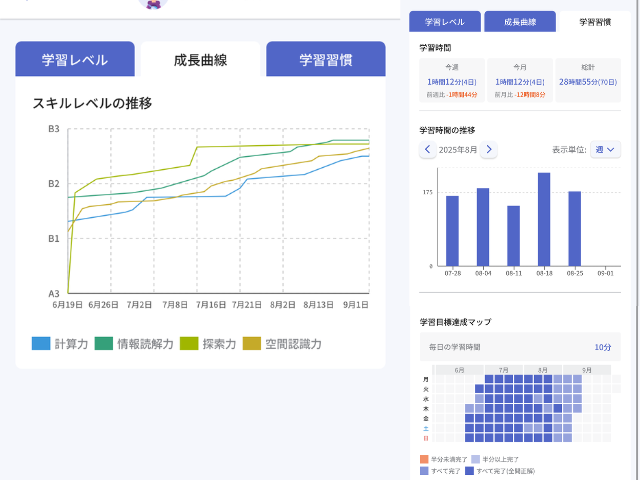Open the small 学習レベル tab in right panel
The width and height of the screenshot is (640, 480).
pos(444,22)
